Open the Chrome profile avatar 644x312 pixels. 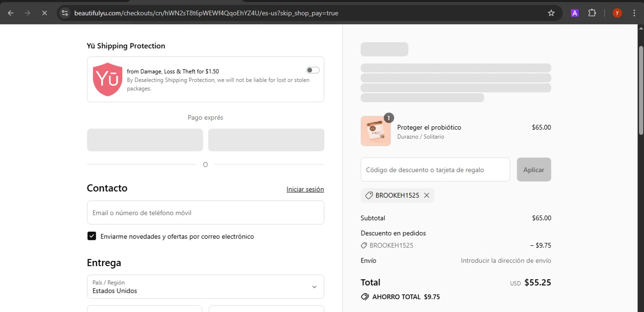[617, 13]
